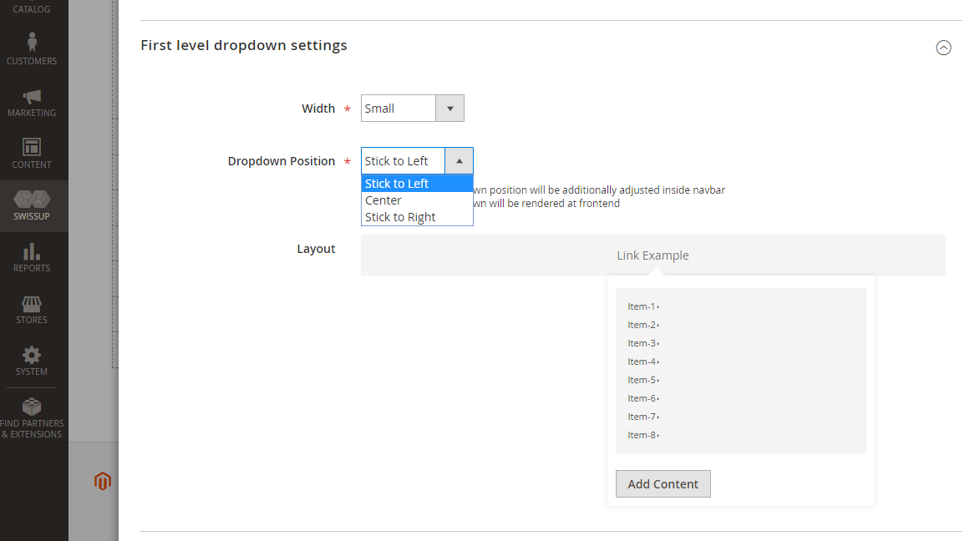Choose Stick to Right option

click(x=400, y=217)
